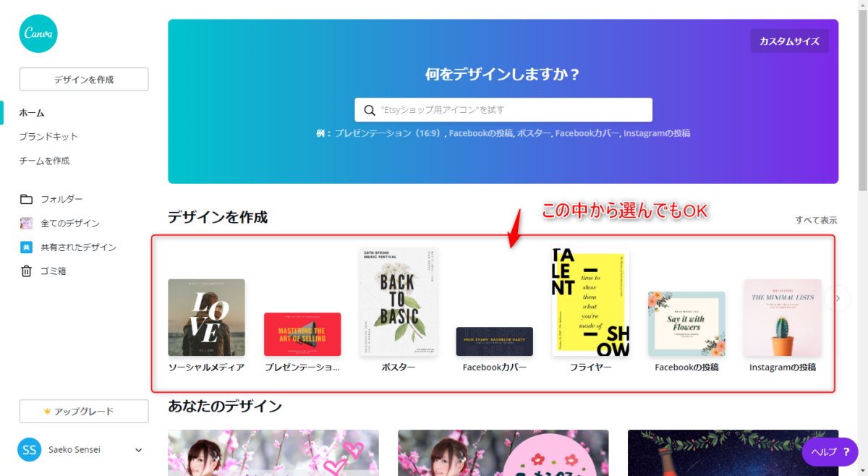Open the dark starry design thumbnail
This screenshot has height=476, width=868.
point(733,453)
